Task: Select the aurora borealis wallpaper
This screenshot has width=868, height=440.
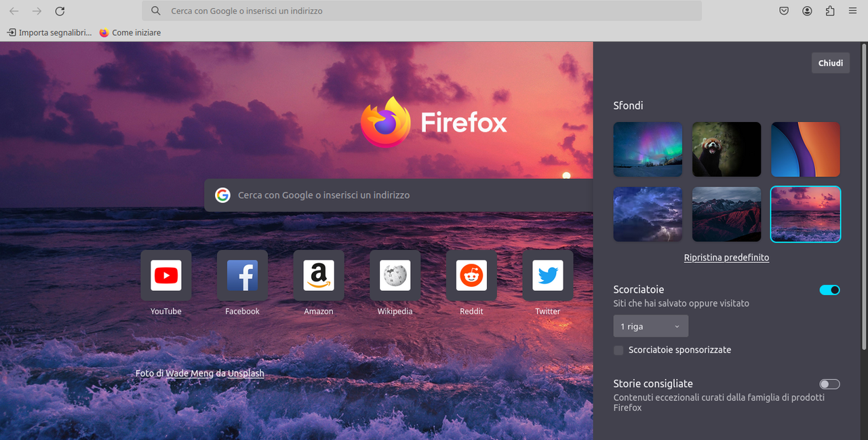Action: click(x=648, y=149)
